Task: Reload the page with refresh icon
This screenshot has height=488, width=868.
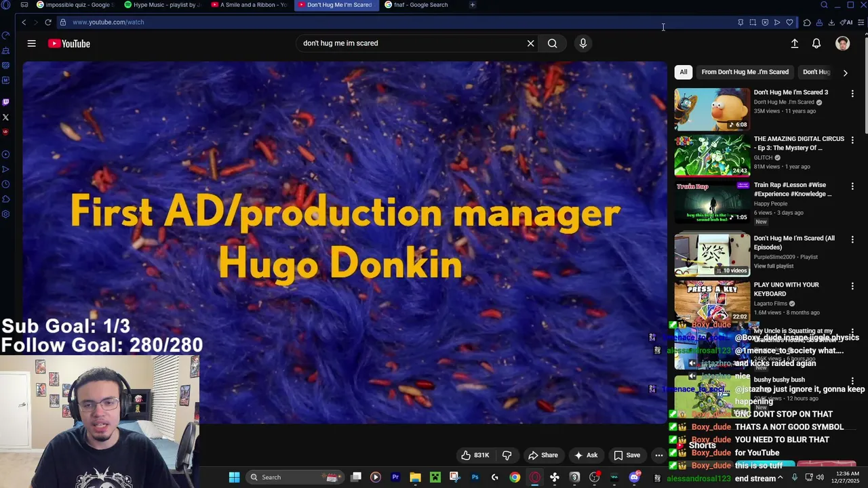Action: coord(48,22)
